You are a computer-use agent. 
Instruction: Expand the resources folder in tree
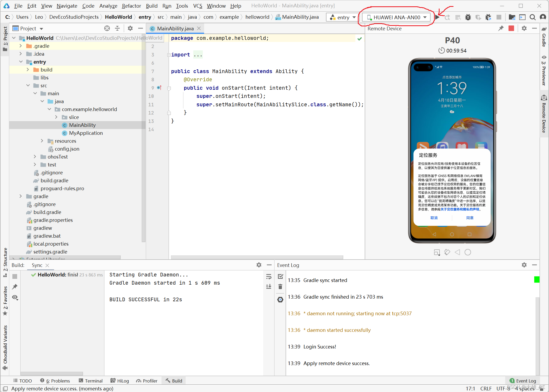coord(42,141)
